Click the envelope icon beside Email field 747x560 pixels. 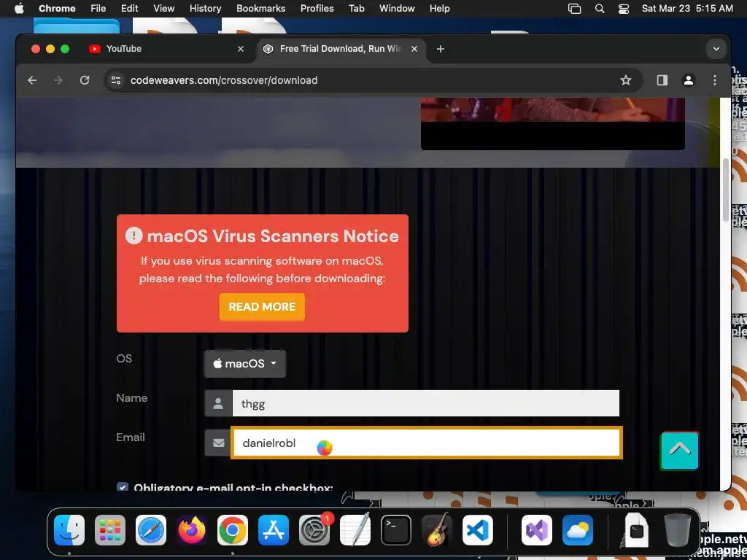click(x=219, y=443)
